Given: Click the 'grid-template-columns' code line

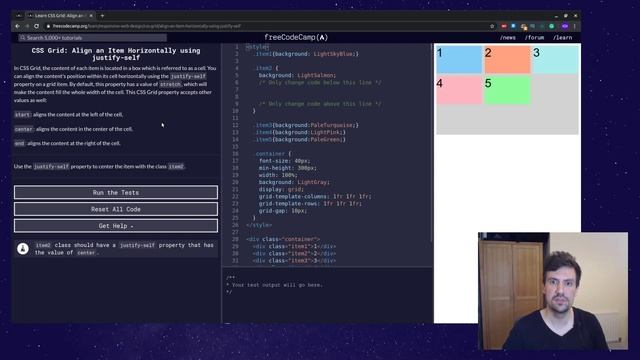Looking at the screenshot, I should tap(315, 196).
